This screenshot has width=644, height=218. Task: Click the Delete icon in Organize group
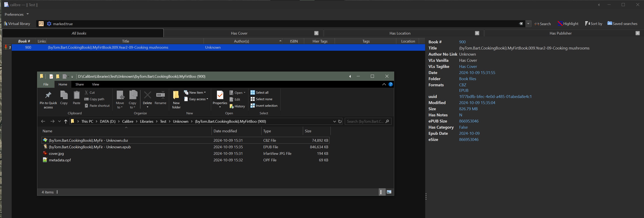pos(147,95)
